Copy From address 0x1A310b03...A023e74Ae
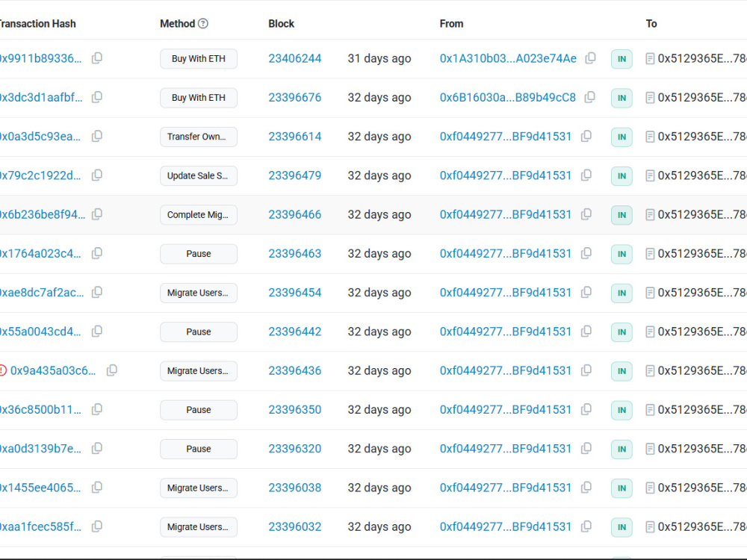Image resolution: width=747 pixels, height=560 pixels. [590, 58]
